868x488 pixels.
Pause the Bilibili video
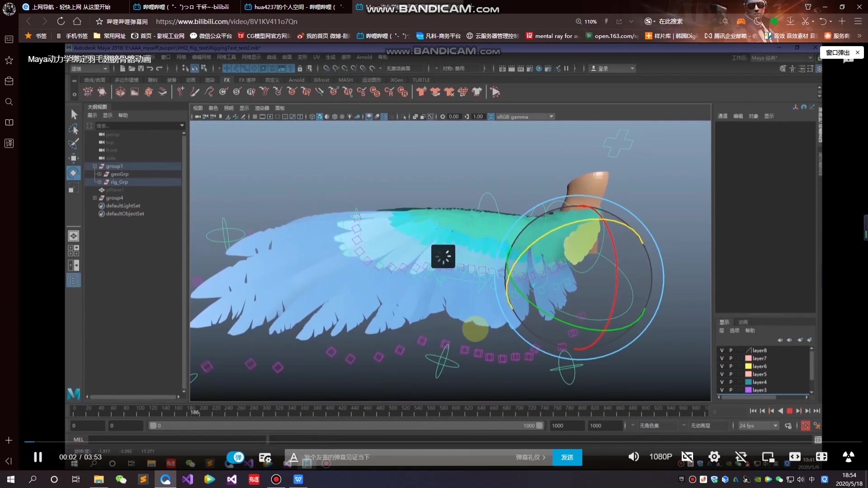(38, 457)
